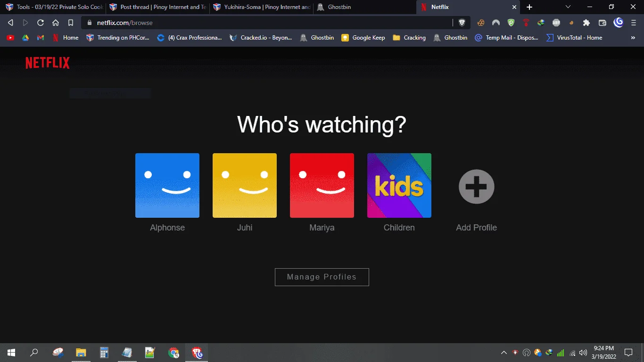Open the VirusTotal - Home bookmark
This screenshot has width=644, height=362.
coord(574,38)
